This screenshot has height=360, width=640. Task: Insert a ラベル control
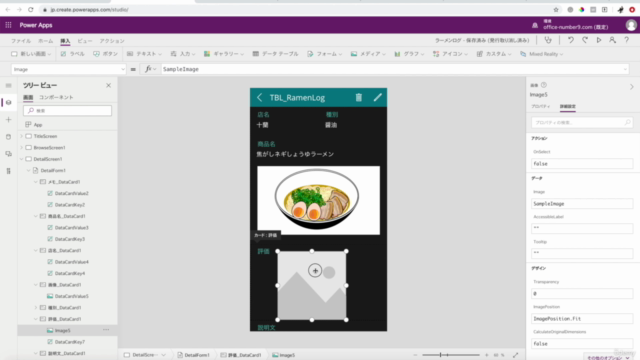click(73, 54)
